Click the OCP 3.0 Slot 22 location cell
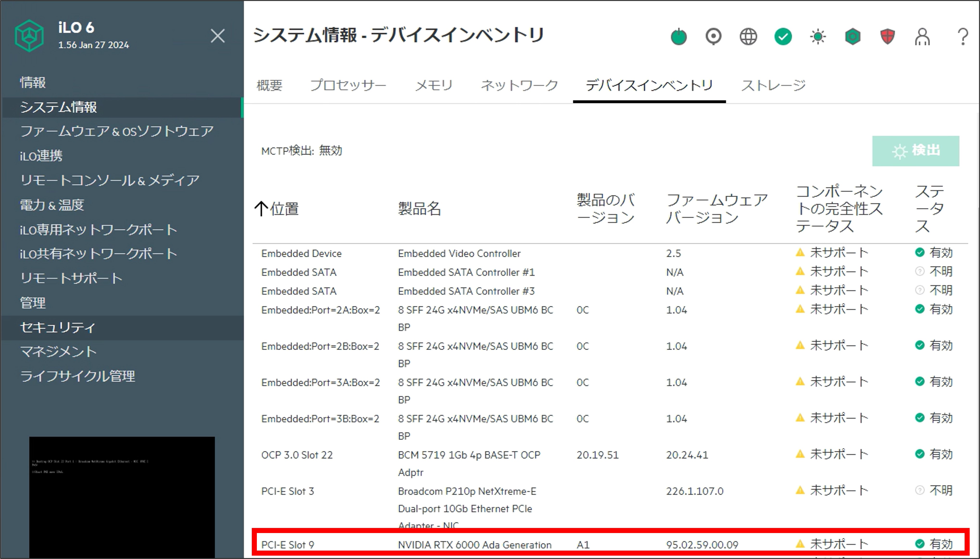 point(297,455)
